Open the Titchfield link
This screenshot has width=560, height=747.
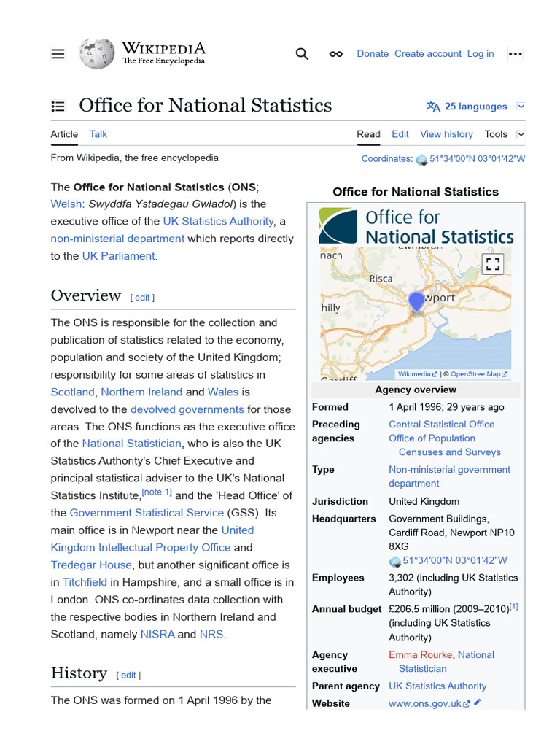click(85, 582)
